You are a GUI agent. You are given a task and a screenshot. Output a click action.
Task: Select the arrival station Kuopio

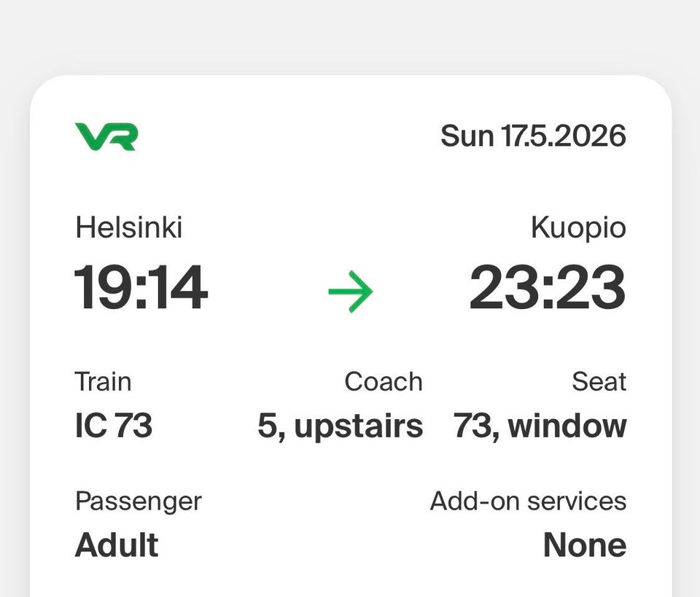point(578,228)
